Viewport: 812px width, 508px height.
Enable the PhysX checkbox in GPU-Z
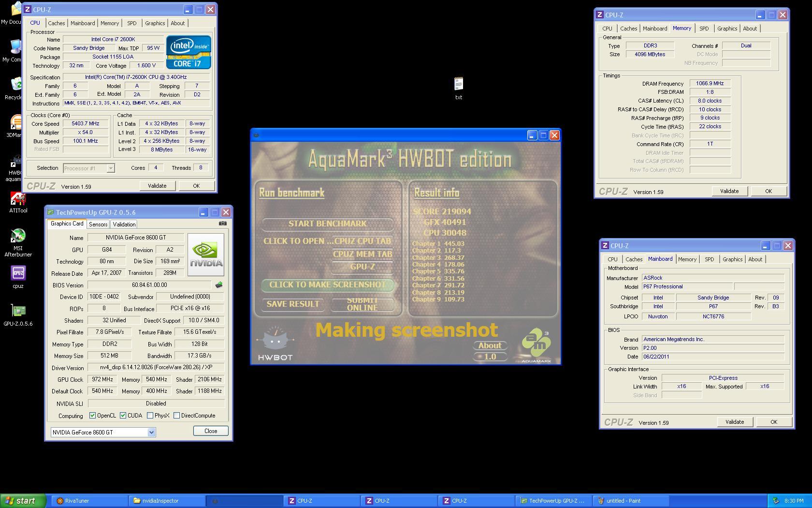pyautogui.click(x=150, y=416)
